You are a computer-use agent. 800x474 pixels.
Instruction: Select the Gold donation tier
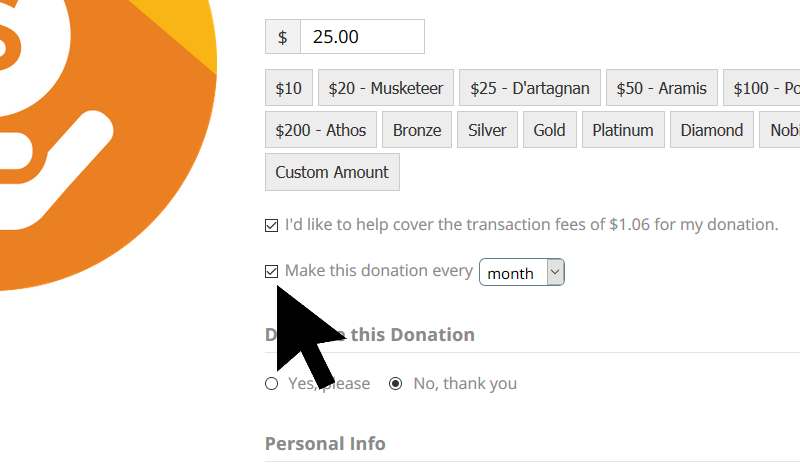(549, 130)
